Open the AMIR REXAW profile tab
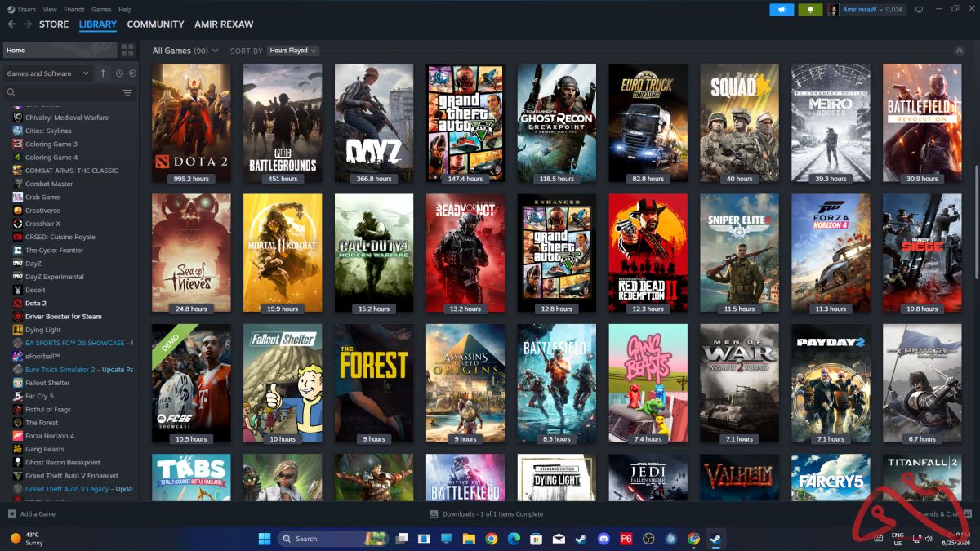 click(x=224, y=24)
